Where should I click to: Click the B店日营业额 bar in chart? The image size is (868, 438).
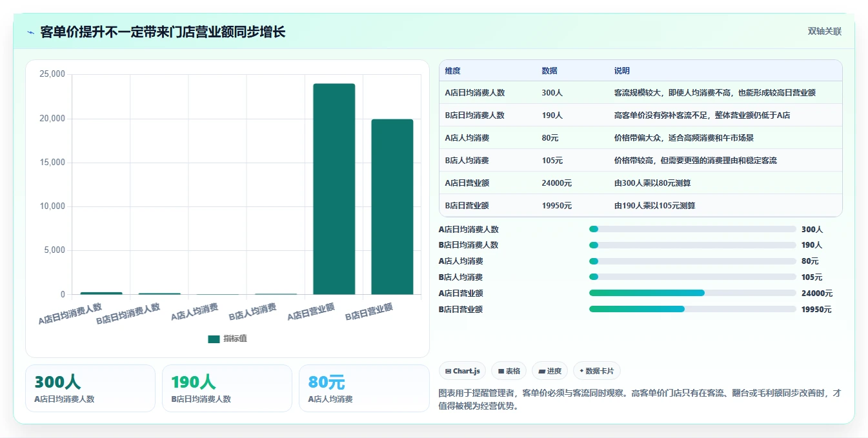click(x=392, y=207)
